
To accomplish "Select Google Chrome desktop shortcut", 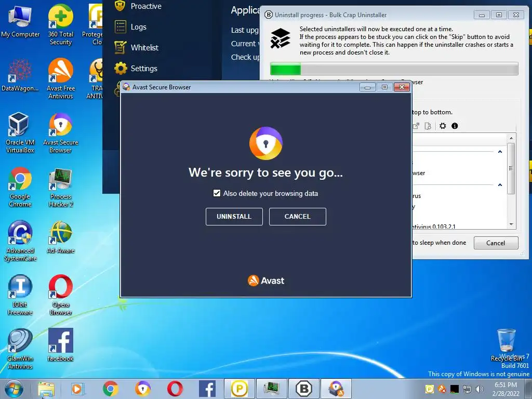I will tap(20, 187).
